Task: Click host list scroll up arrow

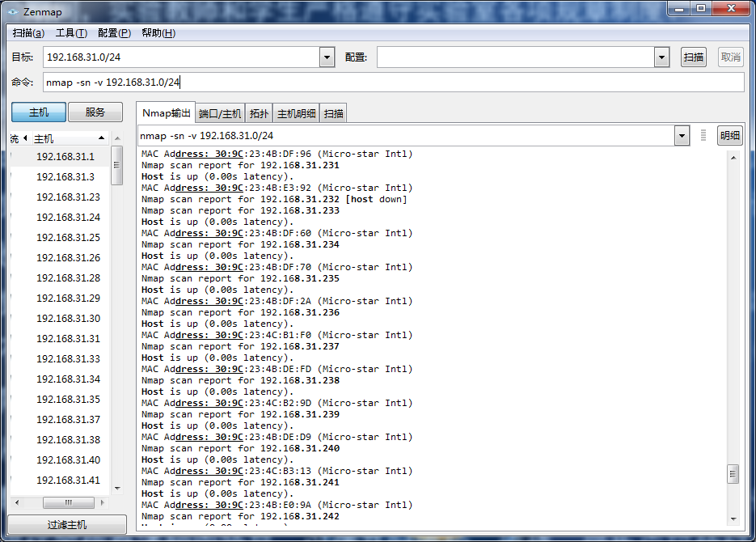Action: [x=117, y=139]
